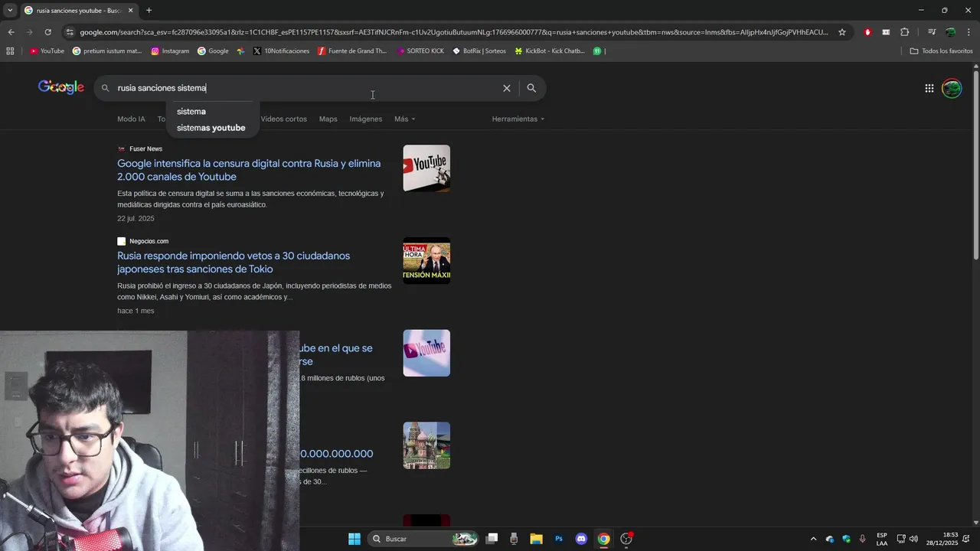Open Chrome three-dot menu
The image size is (980, 551).
point(969,32)
